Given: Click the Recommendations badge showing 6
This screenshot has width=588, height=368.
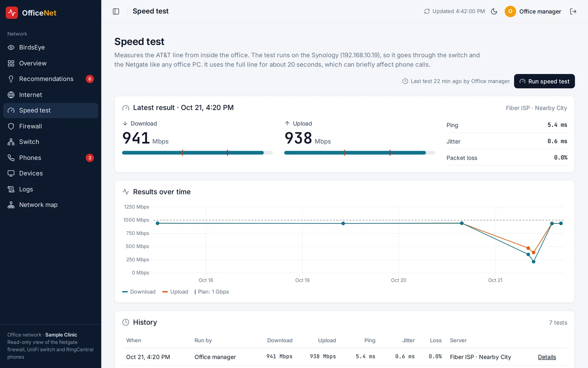Looking at the screenshot, I should pos(90,79).
